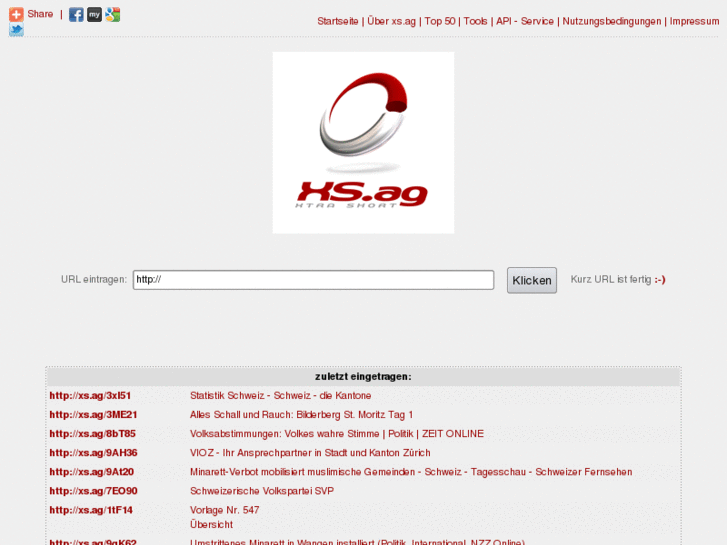Share page on Facebook icon

[x=76, y=14]
